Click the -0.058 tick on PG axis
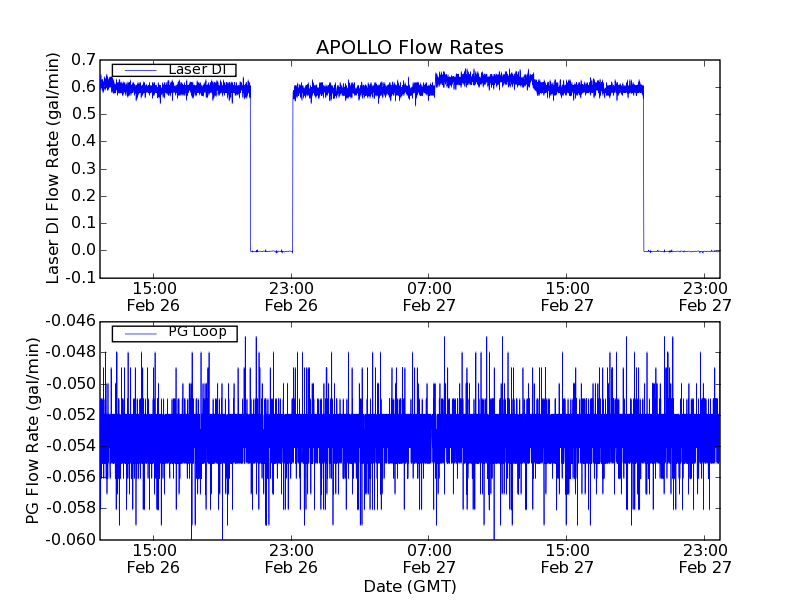 click(70, 508)
